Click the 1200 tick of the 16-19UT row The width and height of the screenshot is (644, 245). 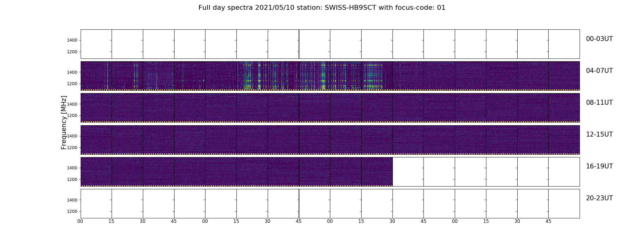point(72,179)
